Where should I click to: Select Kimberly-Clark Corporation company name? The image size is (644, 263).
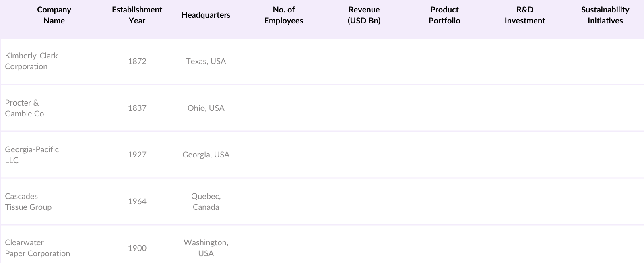(x=31, y=61)
